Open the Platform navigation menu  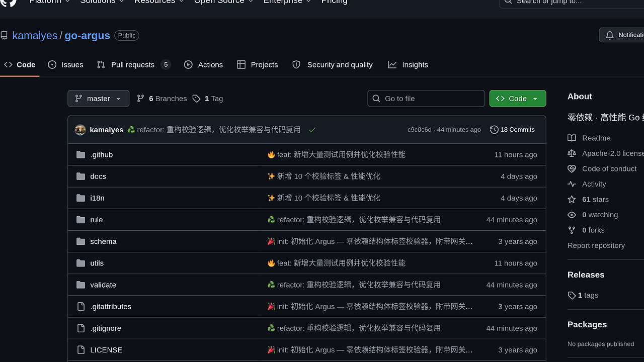pyautogui.click(x=49, y=2)
